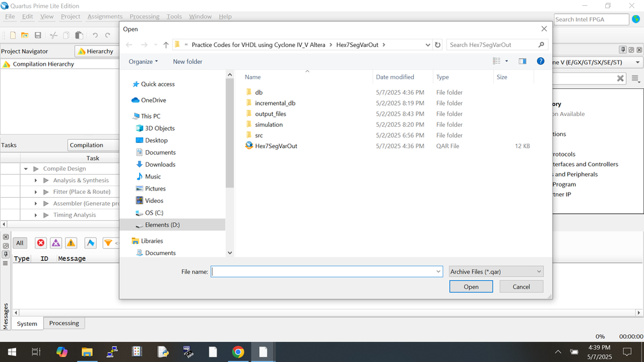Click the Intel FPGA globe search icon
Viewport: 644px width, 362px height.
point(636,19)
